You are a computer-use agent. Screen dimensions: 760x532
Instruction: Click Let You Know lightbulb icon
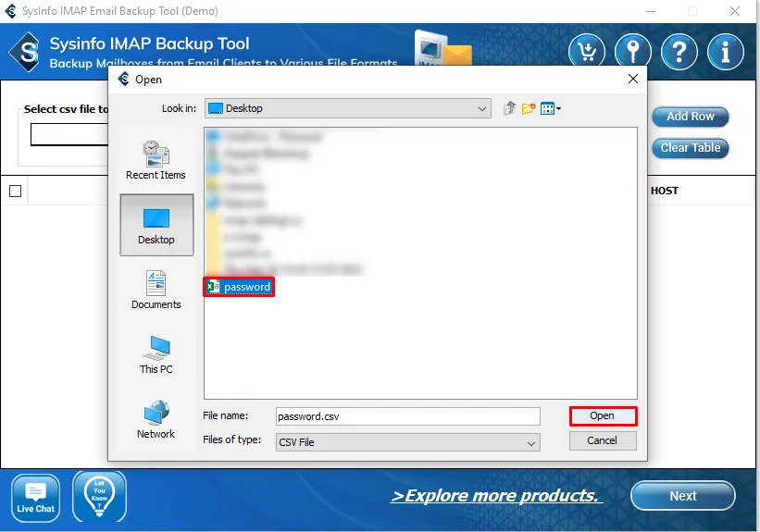tap(99, 497)
